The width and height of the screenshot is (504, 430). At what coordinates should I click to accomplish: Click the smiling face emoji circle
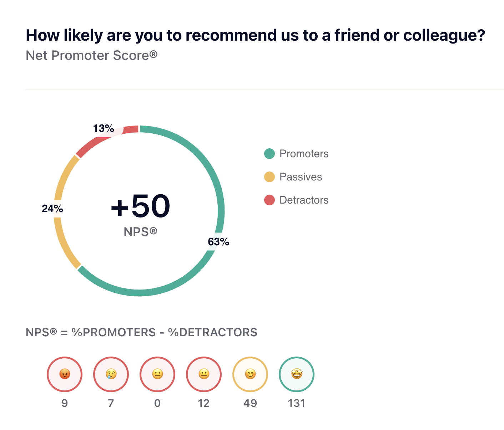[250, 374]
